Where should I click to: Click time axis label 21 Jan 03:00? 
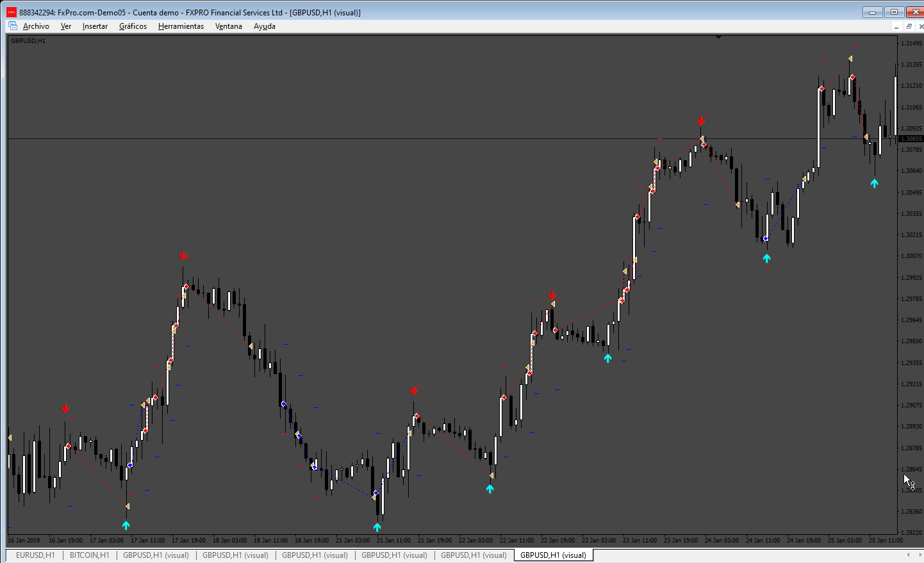352,541
